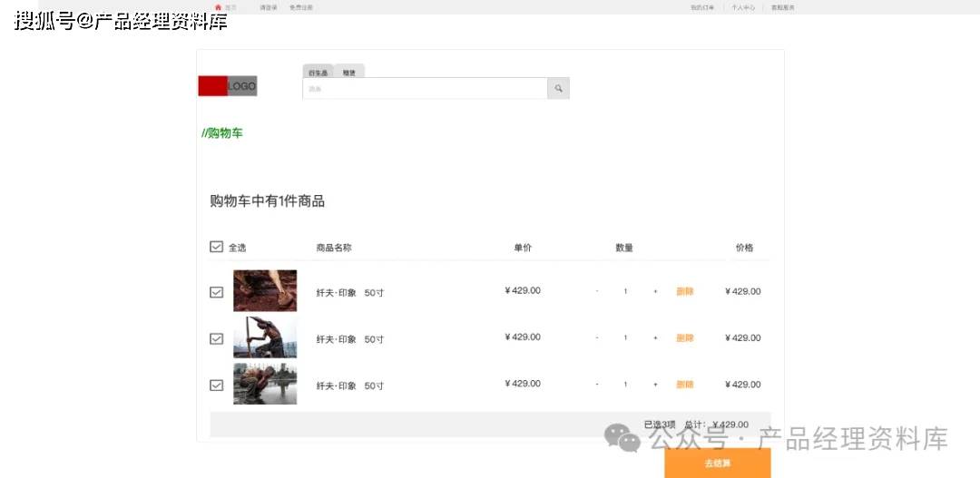This screenshot has height=478, width=980.
Task: Open the second product's thumbnail of man with pole
Action: pos(265,337)
